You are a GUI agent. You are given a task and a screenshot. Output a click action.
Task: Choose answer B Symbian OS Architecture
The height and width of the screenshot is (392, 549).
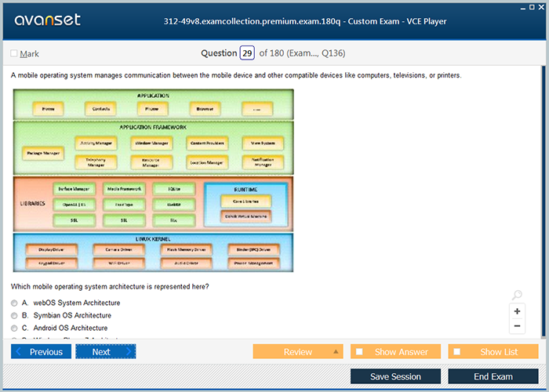(x=14, y=315)
